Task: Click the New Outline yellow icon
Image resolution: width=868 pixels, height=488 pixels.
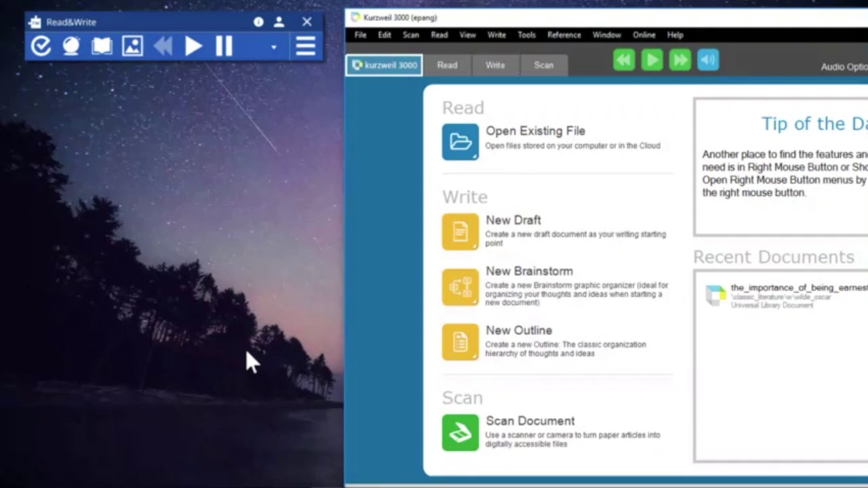Action: [x=460, y=342]
